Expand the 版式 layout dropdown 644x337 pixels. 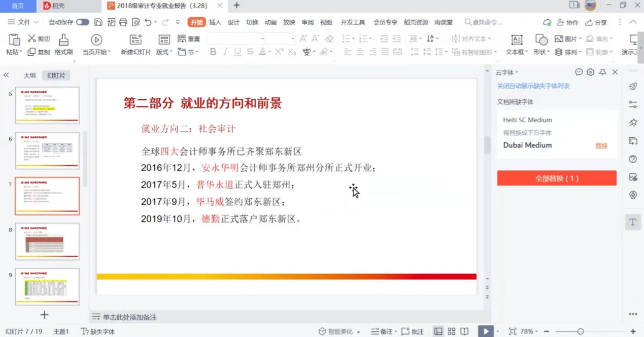coord(164,52)
